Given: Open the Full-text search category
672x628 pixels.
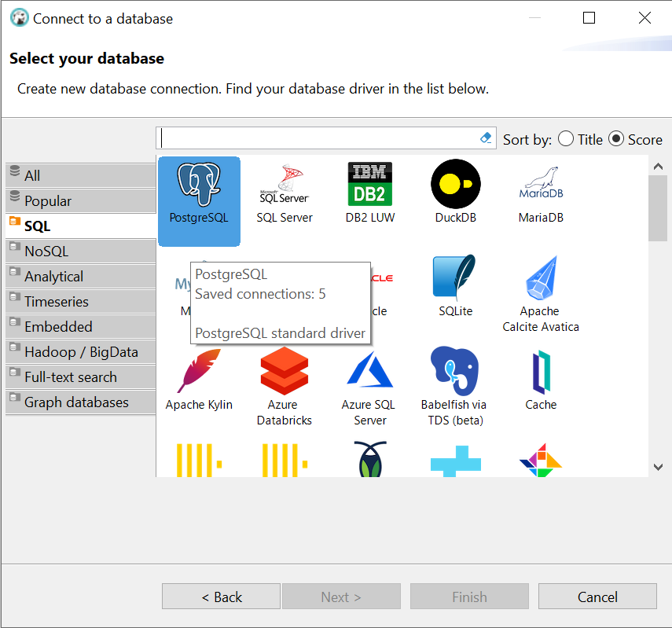Looking at the screenshot, I should coord(81,376).
